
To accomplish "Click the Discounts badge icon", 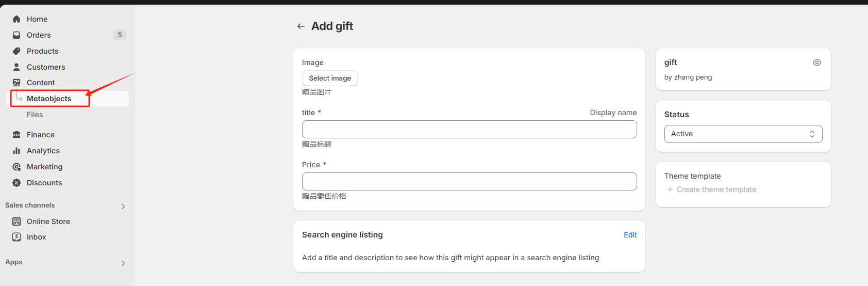I will (16, 183).
